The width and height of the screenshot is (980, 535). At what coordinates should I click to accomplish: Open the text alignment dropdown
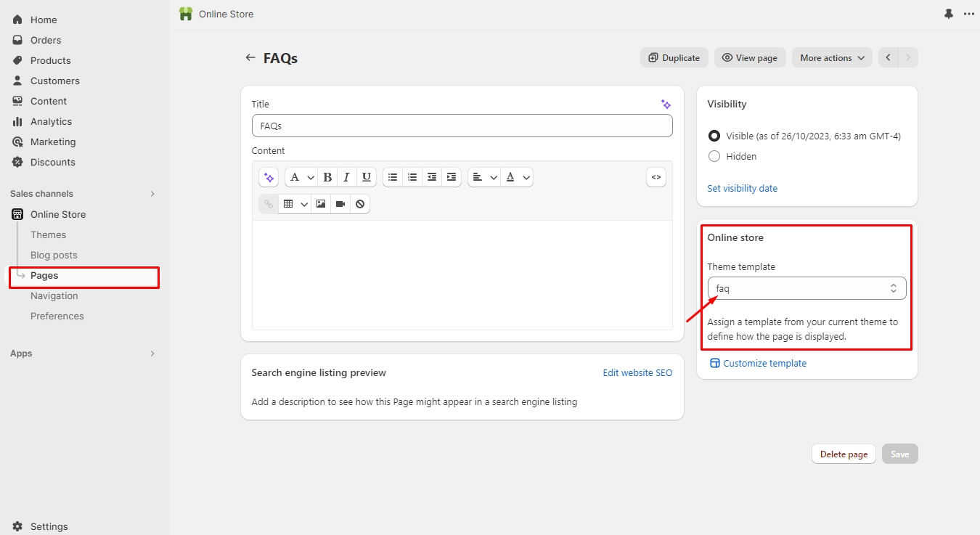pyautogui.click(x=483, y=177)
